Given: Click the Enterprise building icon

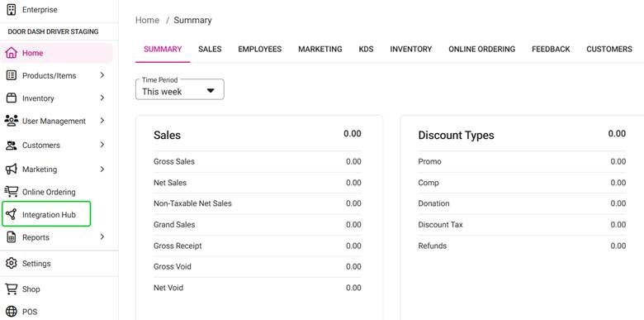Looking at the screenshot, I should tap(12, 9).
